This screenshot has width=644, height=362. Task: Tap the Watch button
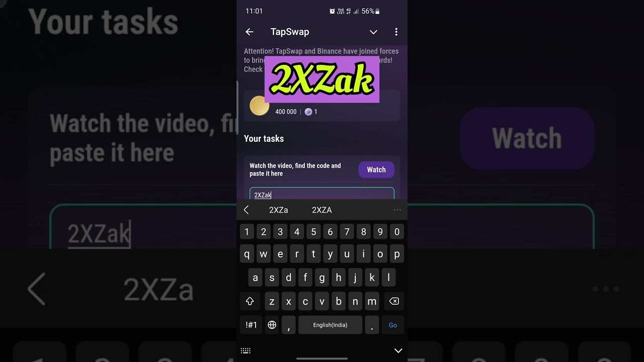376,169
